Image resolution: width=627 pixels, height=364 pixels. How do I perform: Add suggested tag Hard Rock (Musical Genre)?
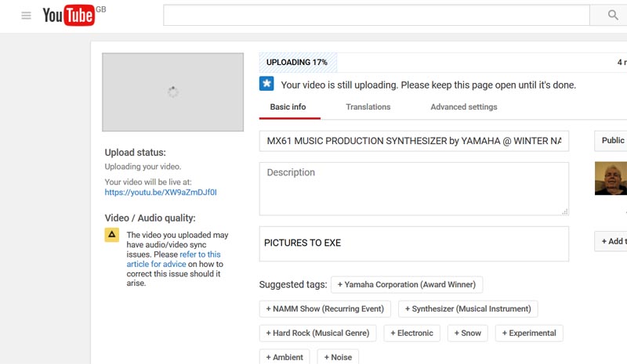pyautogui.click(x=317, y=333)
